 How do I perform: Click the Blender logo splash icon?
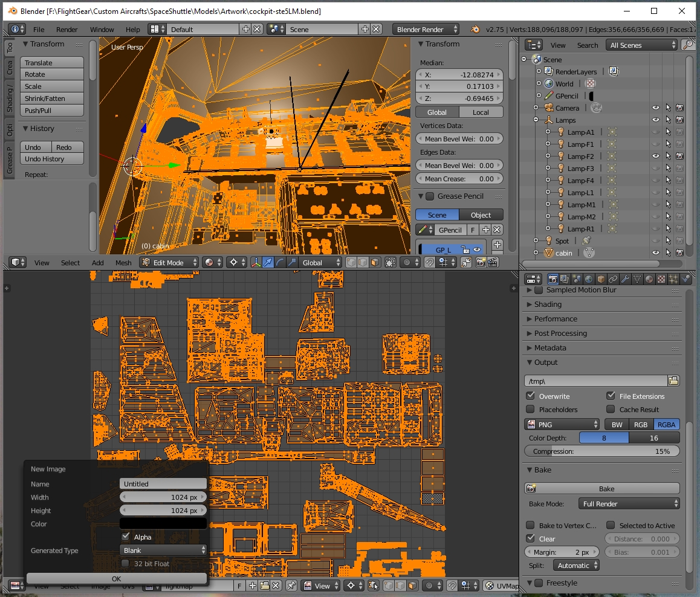point(475,30)
